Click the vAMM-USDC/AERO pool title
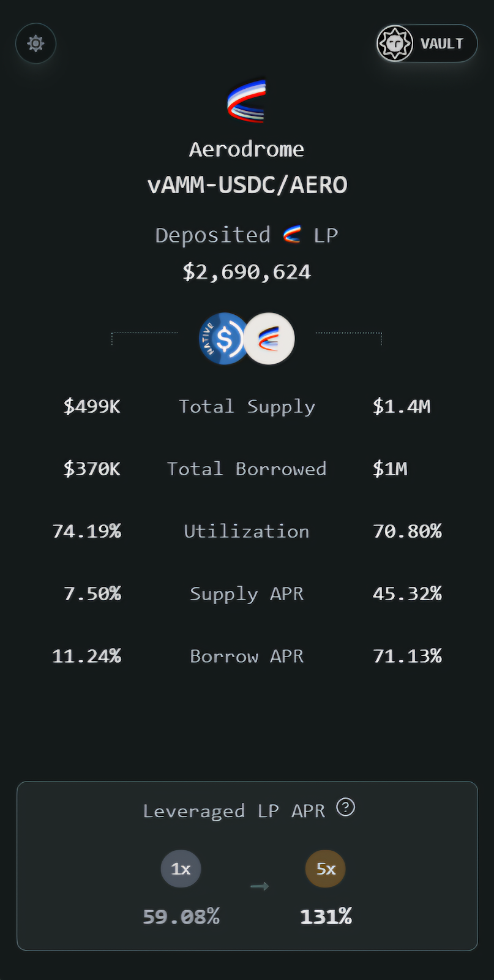The width and height of the screenshot is (494, 980). pos(247,184)
